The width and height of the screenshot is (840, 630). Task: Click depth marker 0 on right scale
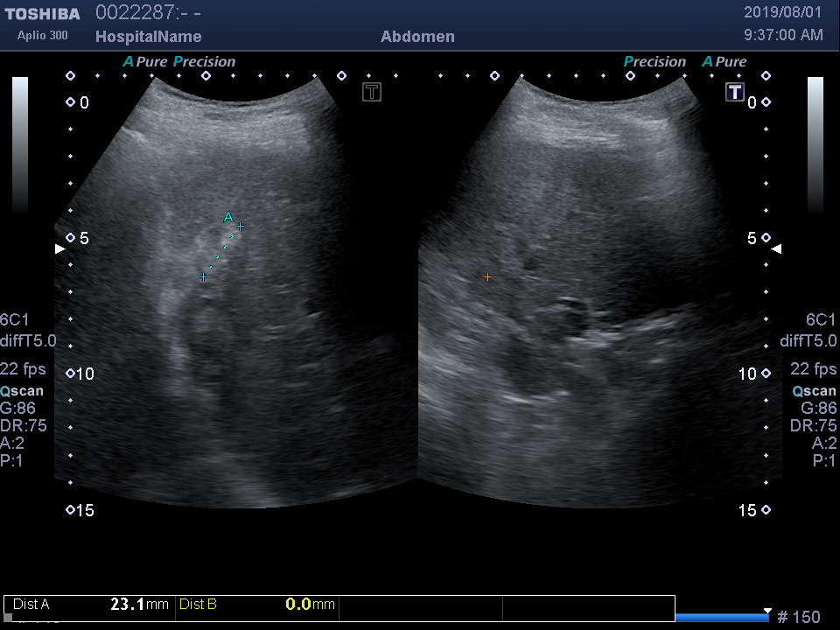pos(752,103)
